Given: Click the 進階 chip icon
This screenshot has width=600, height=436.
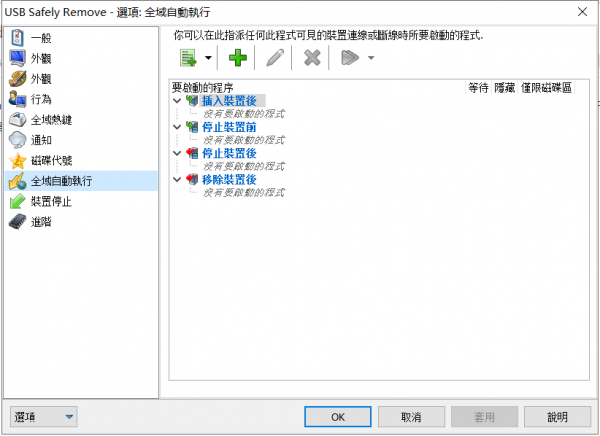Looking at the screenshot, I should 18,222.
